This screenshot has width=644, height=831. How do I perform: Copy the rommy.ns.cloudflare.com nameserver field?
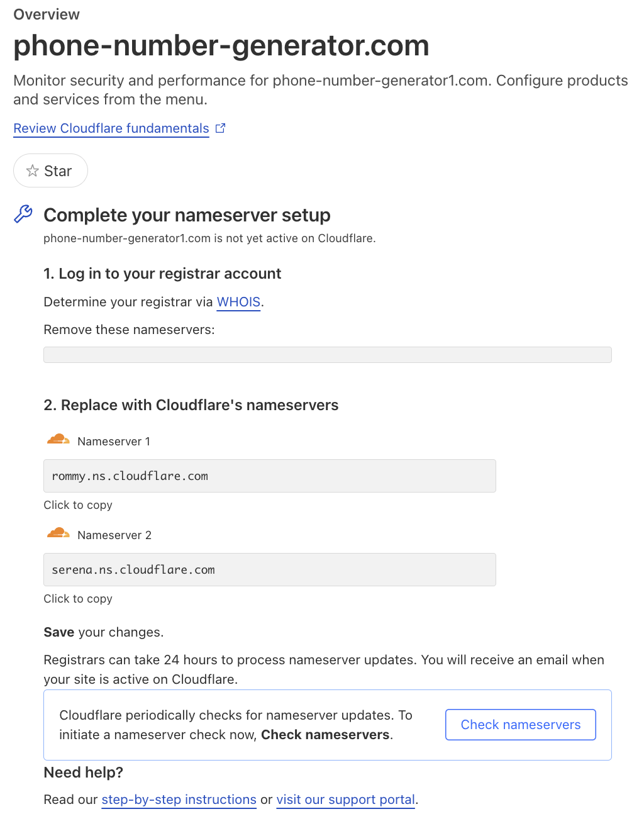point(269,476)
